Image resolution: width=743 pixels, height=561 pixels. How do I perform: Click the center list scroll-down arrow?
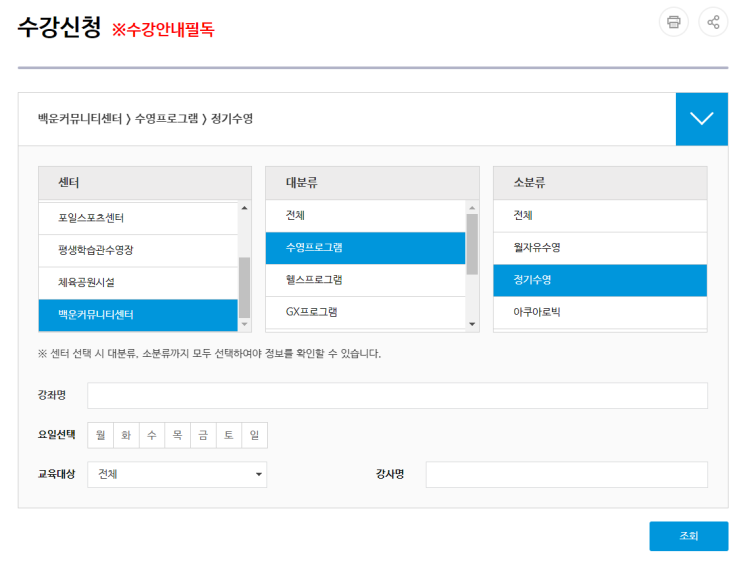pos(245,324)
